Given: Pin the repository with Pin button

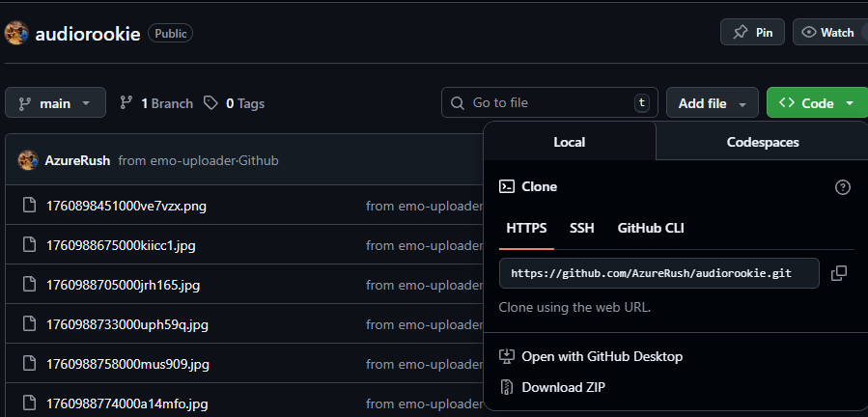Looking at the screenshot, I should (x=752, y=32).
